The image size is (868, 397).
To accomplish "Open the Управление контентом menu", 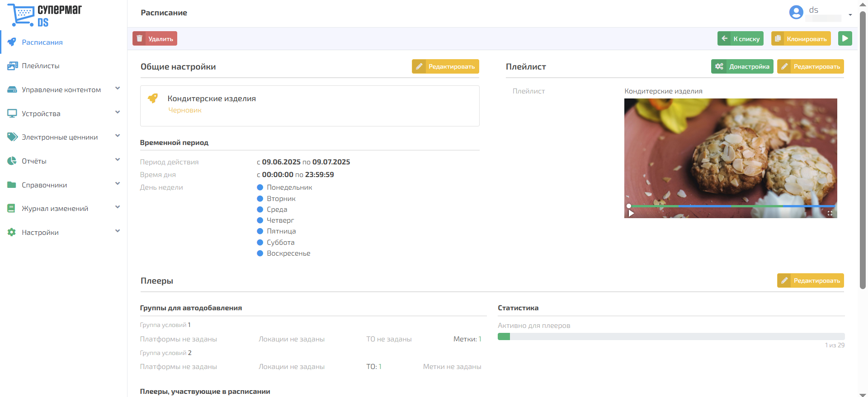I will 61,90.
